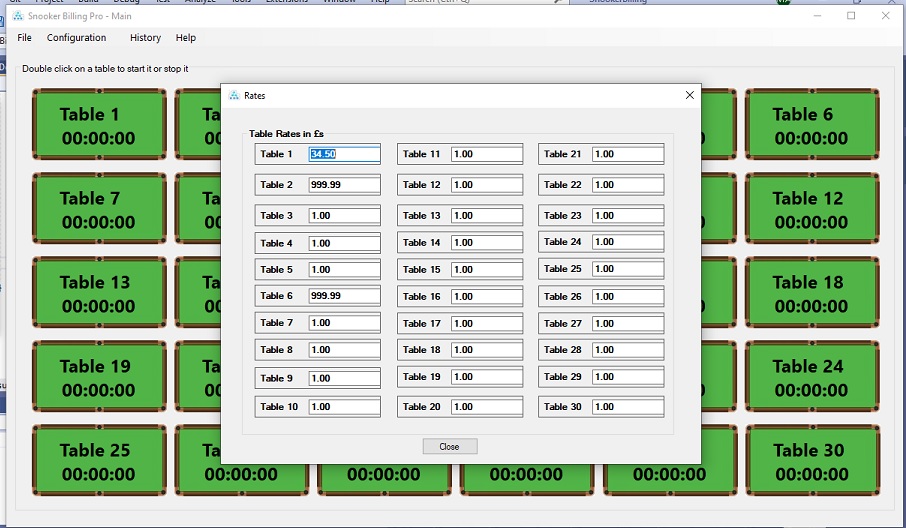Click the Table 6 snooker table tile
906x528 pixels.
(x=812, y=124)
